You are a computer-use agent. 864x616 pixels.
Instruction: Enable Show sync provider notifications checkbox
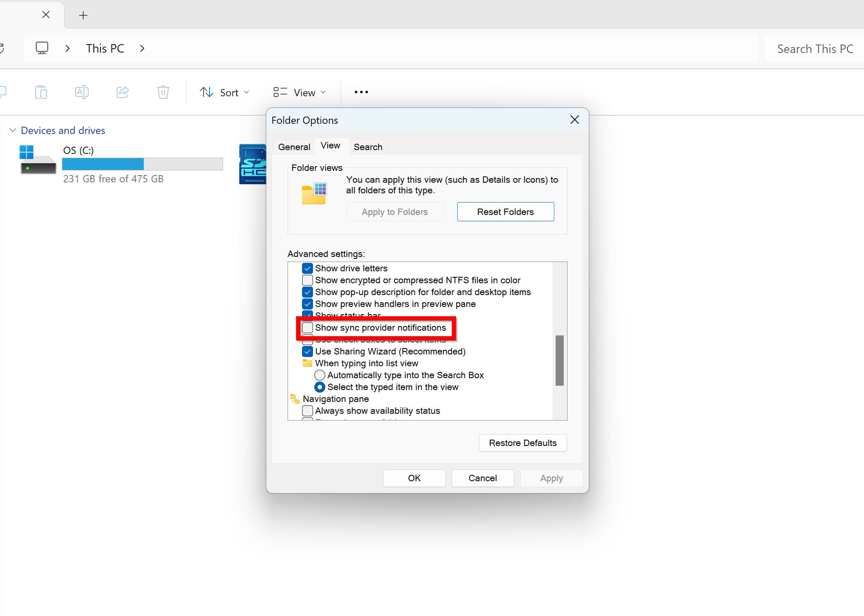coord(308,328)
